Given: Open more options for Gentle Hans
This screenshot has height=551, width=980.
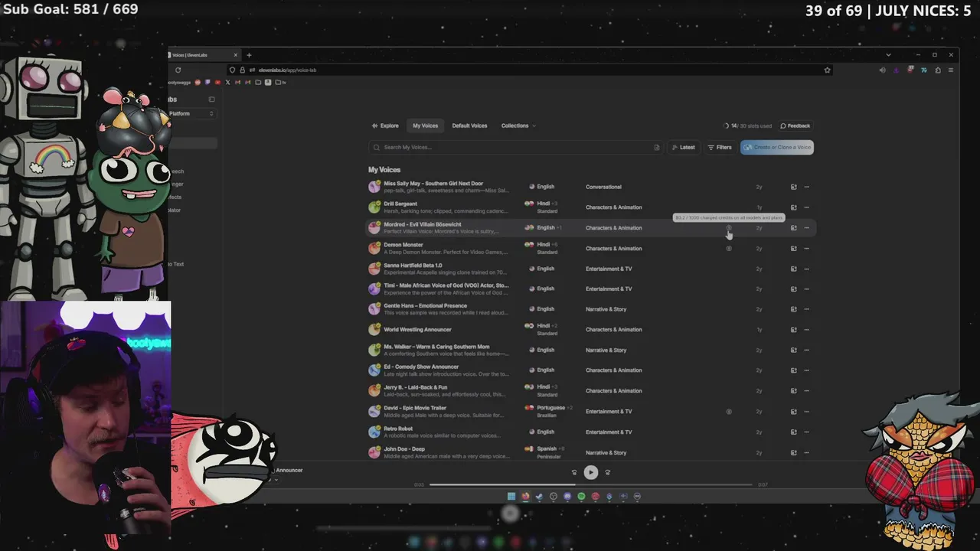Looking at the screenshot, I should [806, 309].
